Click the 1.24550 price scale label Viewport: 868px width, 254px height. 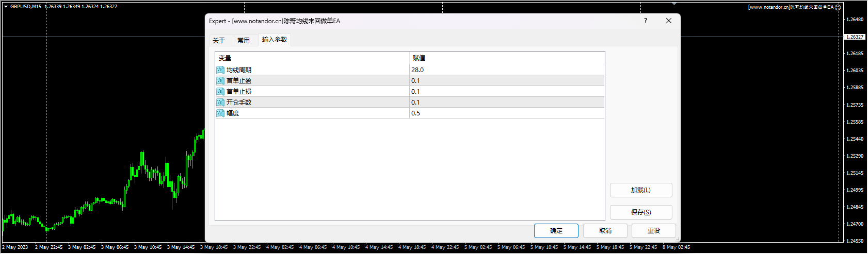[855, 241]
